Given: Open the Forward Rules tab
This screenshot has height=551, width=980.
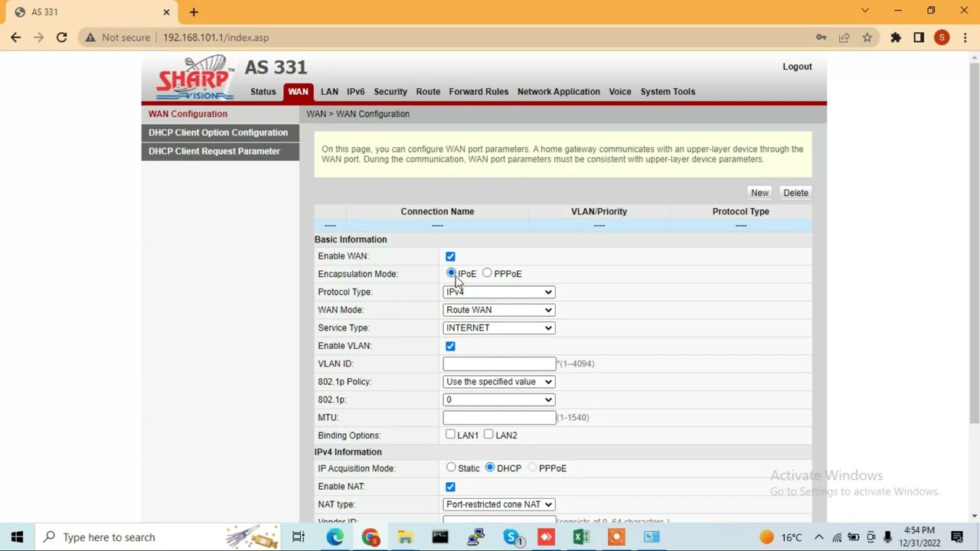Looking at the screenshot, I should click(479, 91).
